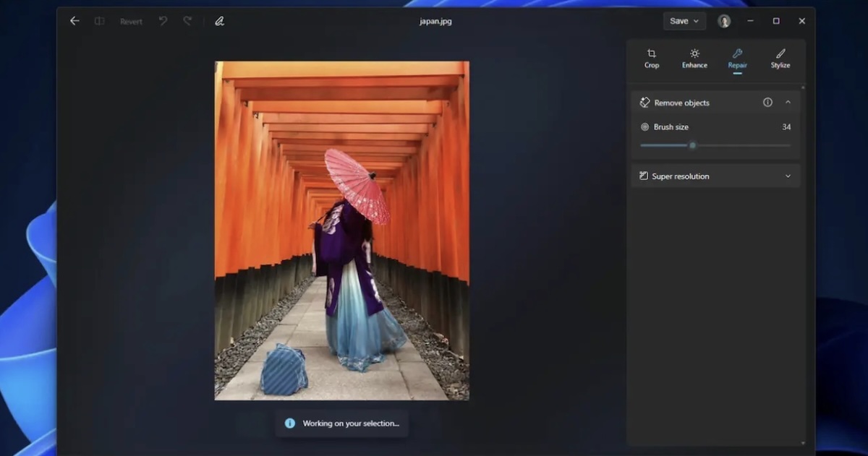Close the Photos editor window
Screen dimensions: 868x456
point(802,21)
